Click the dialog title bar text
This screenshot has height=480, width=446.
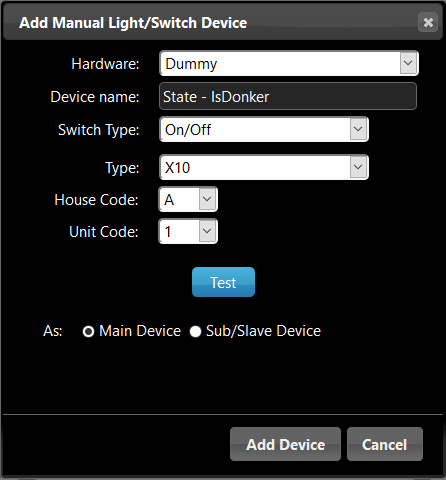[133, 23]
